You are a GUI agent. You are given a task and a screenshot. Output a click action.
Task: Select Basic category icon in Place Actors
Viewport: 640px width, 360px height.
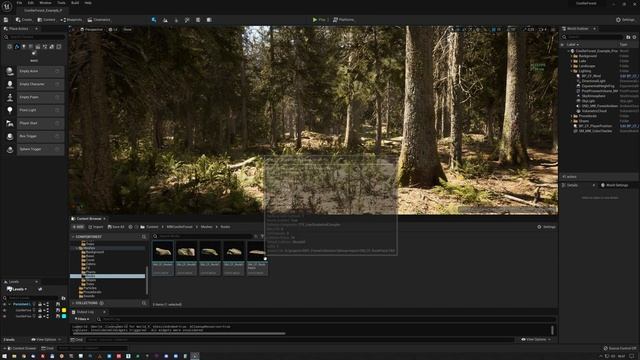[17, 47]
